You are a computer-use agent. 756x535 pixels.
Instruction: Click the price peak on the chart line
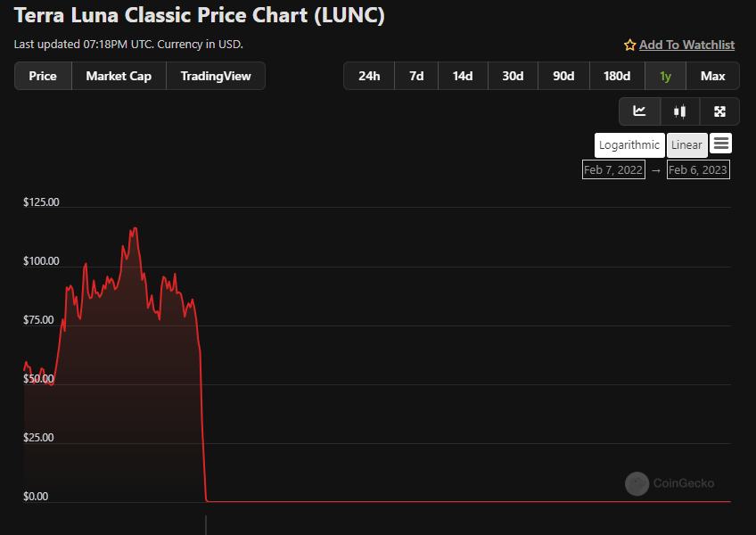pyautogui.click(x=134, y=228)
